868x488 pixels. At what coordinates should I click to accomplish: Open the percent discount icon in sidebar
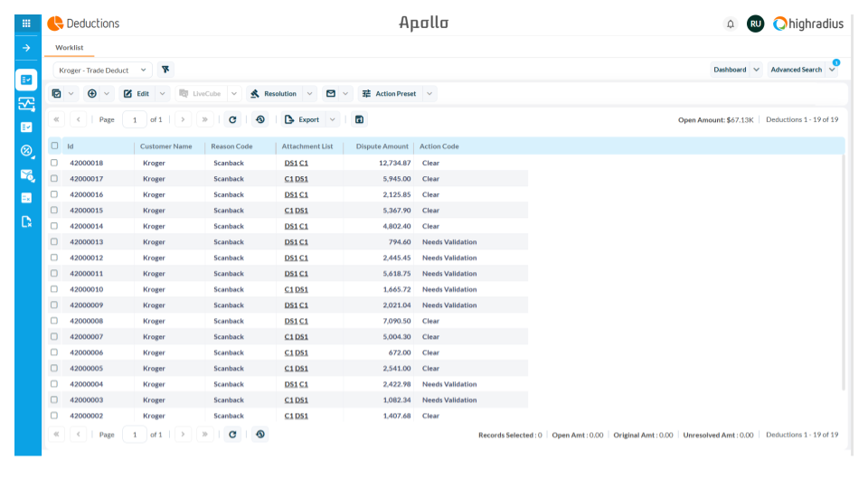pos(26,151)
